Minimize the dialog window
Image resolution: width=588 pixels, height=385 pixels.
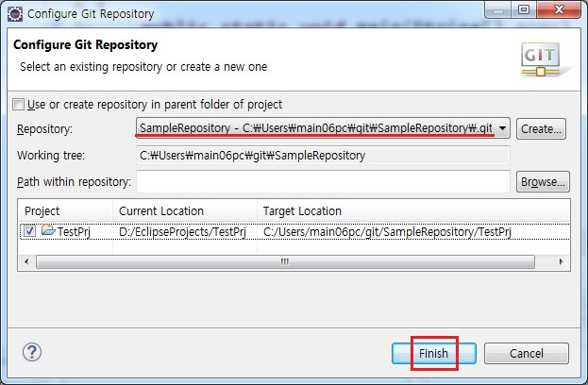tap(498, 9)
